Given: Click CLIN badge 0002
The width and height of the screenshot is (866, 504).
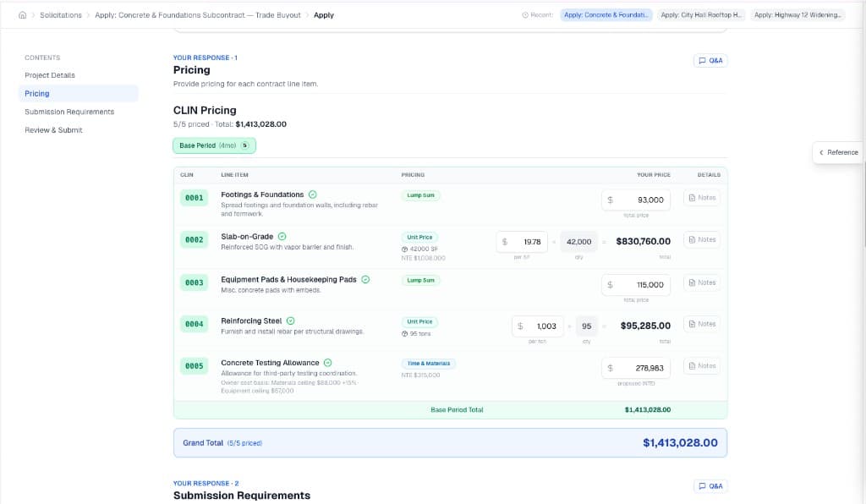Looking at the screenshot, I should [194, 239].
